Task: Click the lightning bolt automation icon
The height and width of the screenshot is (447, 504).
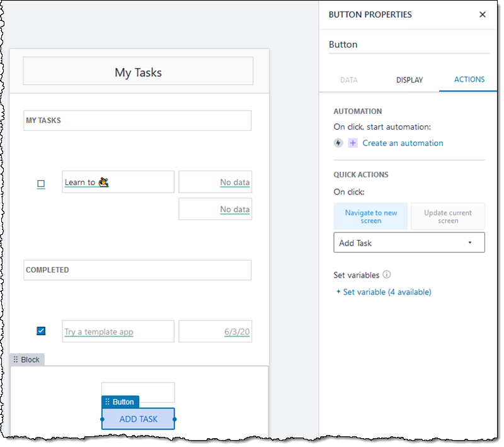Action: coord(338,143)
